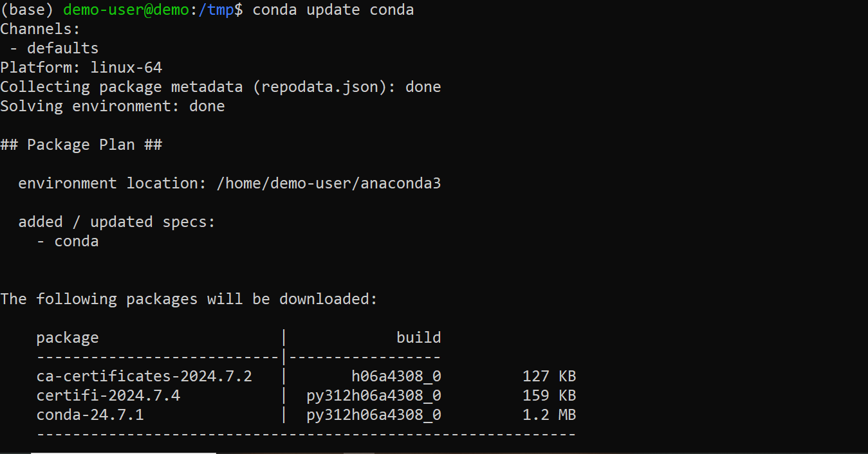Image resolution: width=868 pixels, height=454 pixels.
Task: Click the environment path '/home/demo-user/anaconda3'
Action: coord(329,183)
